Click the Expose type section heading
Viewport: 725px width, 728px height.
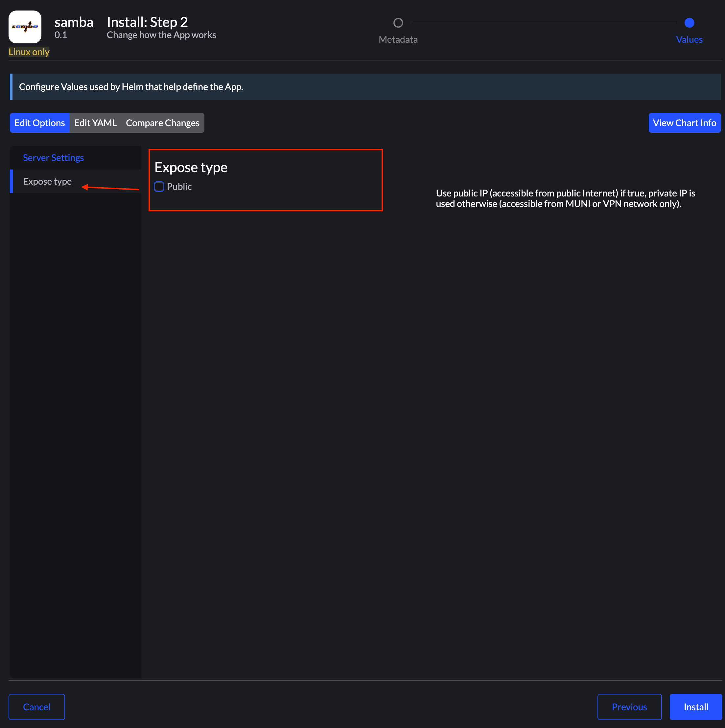[x=191, y=167]
